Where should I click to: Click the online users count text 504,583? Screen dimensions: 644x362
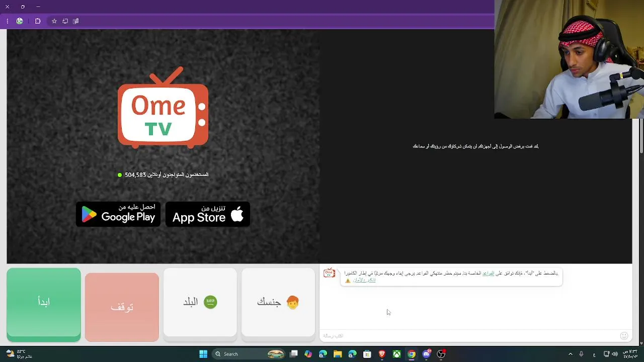pos(163,175)
